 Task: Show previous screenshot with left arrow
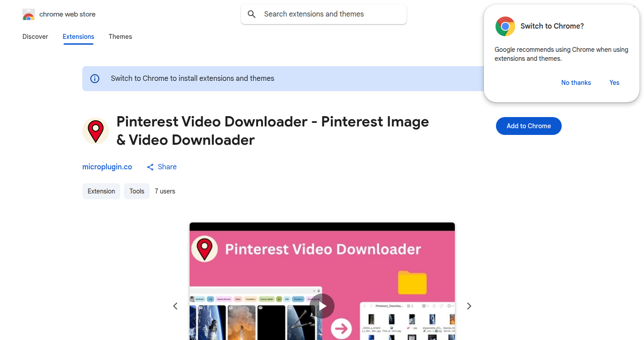point(175,306)
